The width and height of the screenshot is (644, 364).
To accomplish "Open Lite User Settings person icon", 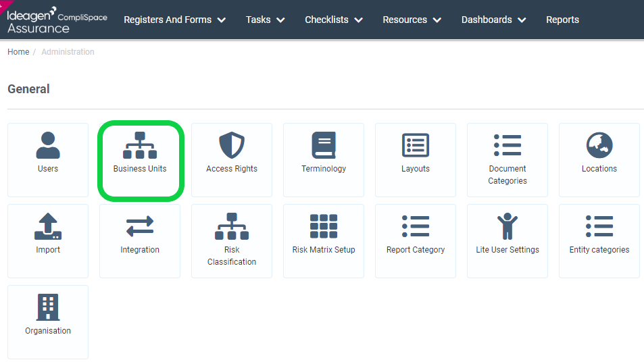I will tap(507, 226).
